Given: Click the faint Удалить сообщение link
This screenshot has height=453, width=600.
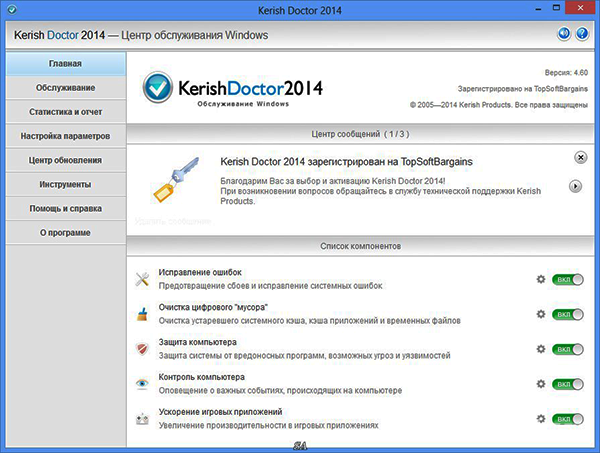Looking at the screenshot, I should point(173,221).
